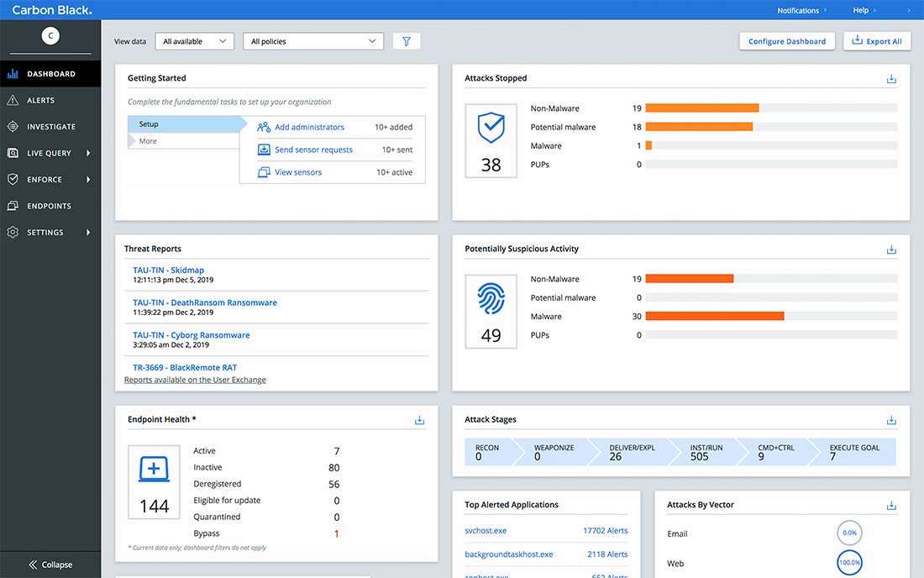Switch to the More tab in Getting Started
Image resolution: width=924 pixels, height=578 pixels.
(x=148, y=140)
